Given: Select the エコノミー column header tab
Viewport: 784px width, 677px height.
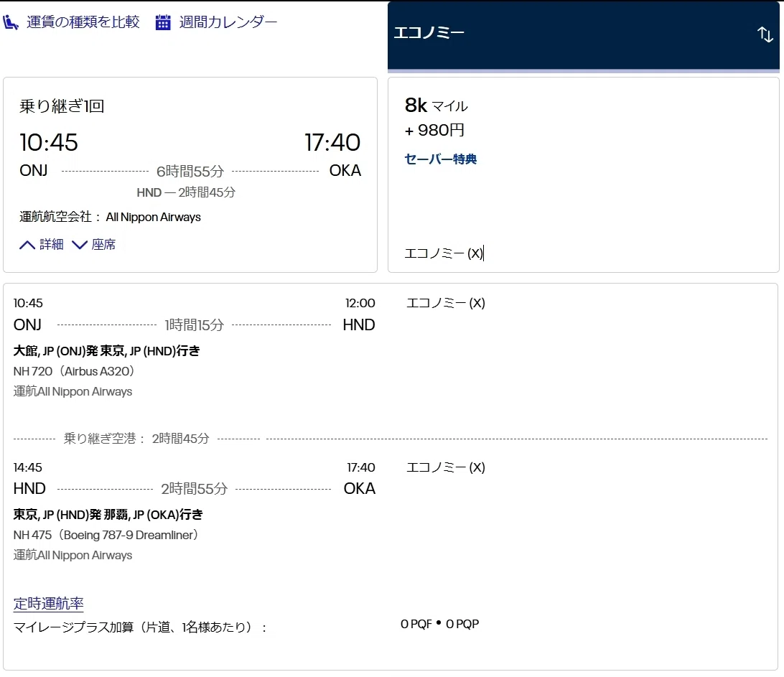Looking at the screenshot, I should 584,35.
